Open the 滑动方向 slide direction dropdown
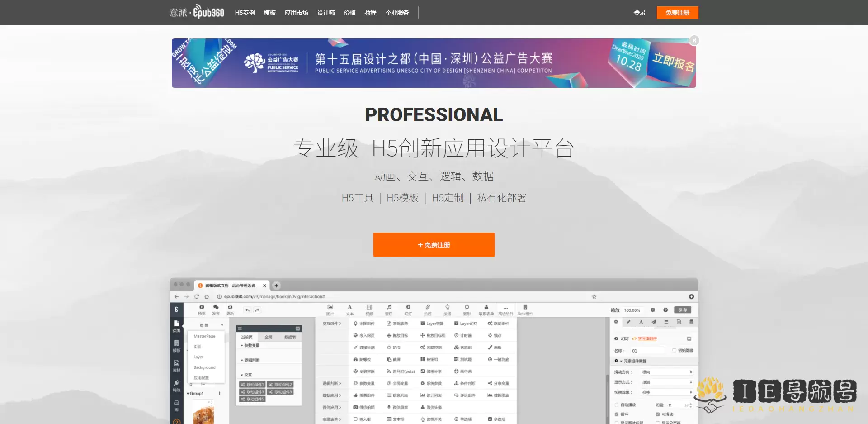This screenshot has width=868, height=424. click(x=667, y=372)
